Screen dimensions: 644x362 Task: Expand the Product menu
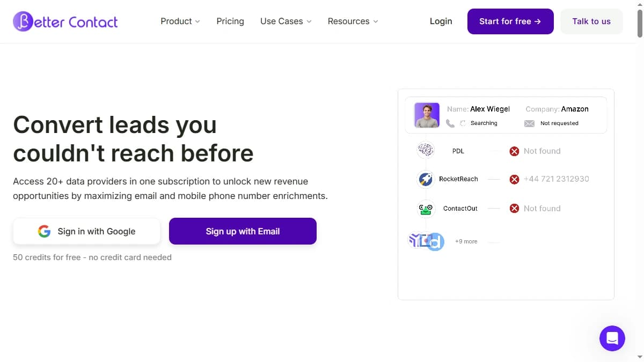(180, 21)
